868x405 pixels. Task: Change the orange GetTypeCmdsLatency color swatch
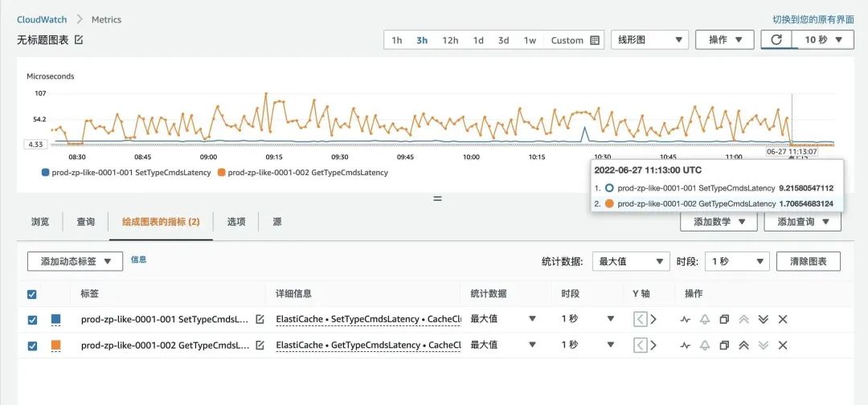coord(56,346)
